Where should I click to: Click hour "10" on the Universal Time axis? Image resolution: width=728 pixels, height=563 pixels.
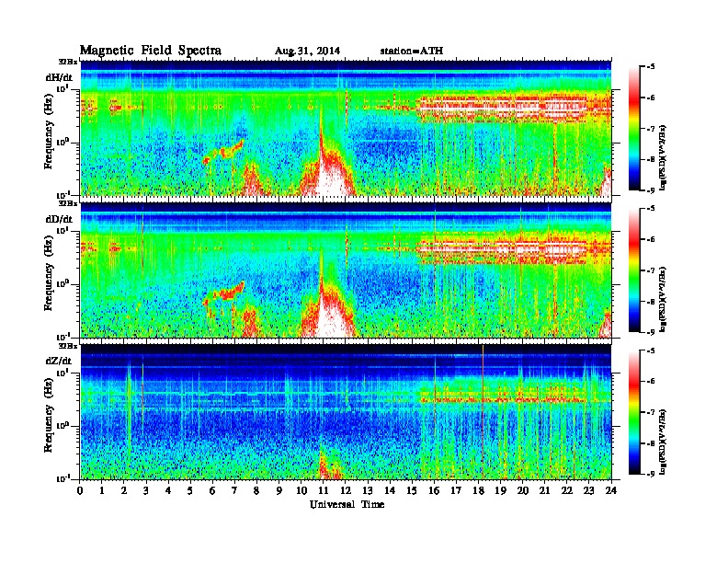click(x=301, y=490)
